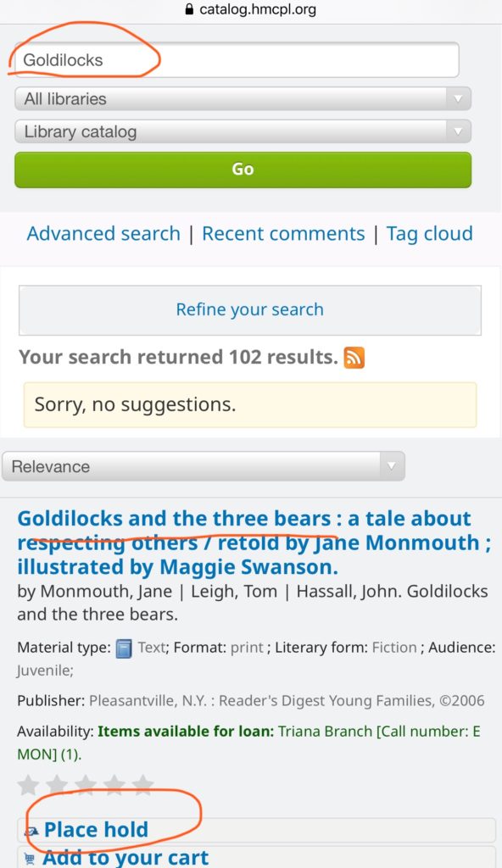The image size is (502, 868).
Task: Expand Refine your search
Action: 250,310
